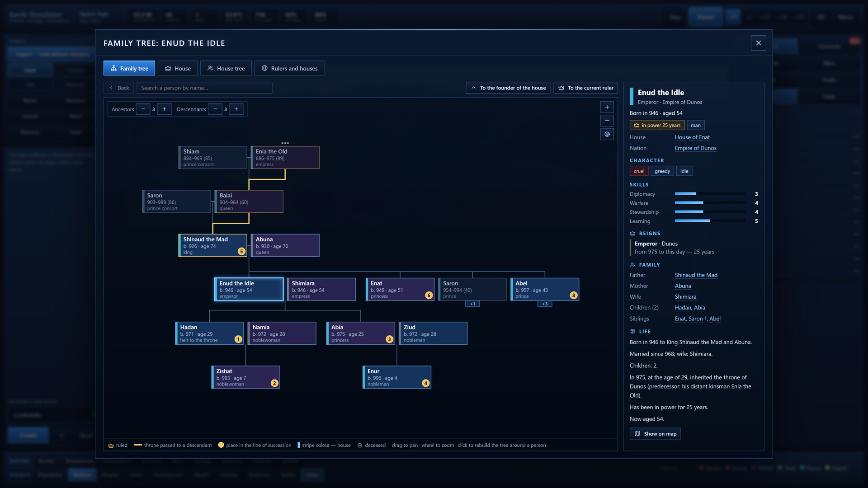The height and width of the screenshot is (488, 868).
Task: Expand the +3 descendants under Abel
Action: tap(545, 304)
